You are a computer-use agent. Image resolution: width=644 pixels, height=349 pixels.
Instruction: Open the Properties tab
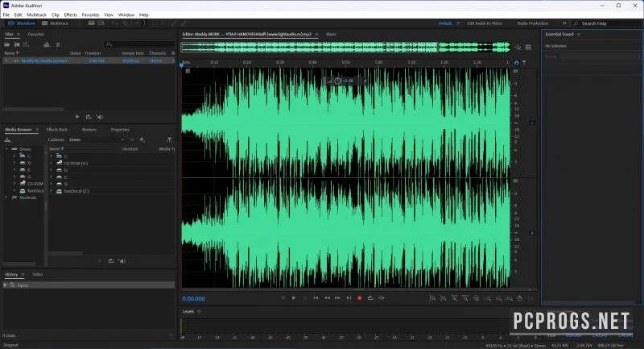pyautogui.click(x=120, y=130)
